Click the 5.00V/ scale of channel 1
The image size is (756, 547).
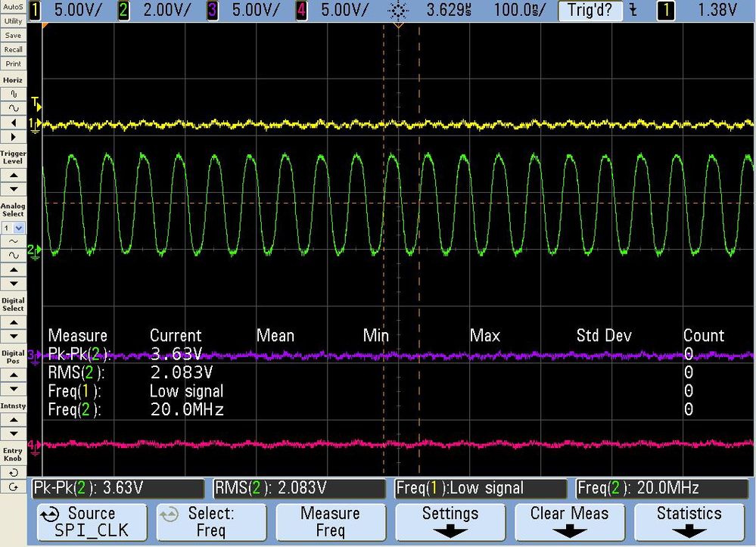point(77,10)
